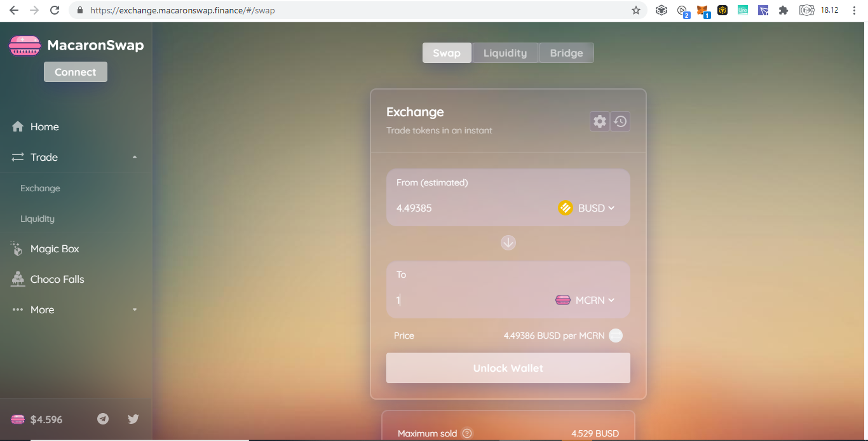Click the swap direction arrow between fields
868x441 pixels.
click(508, 242)
